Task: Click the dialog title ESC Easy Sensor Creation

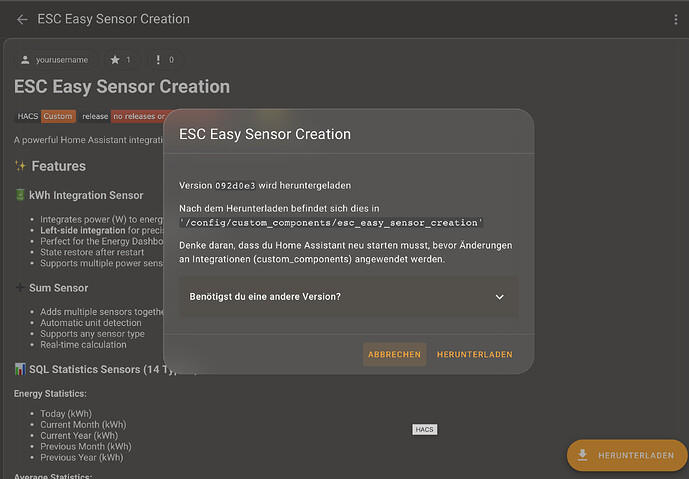Action: (x=265, y=134)
